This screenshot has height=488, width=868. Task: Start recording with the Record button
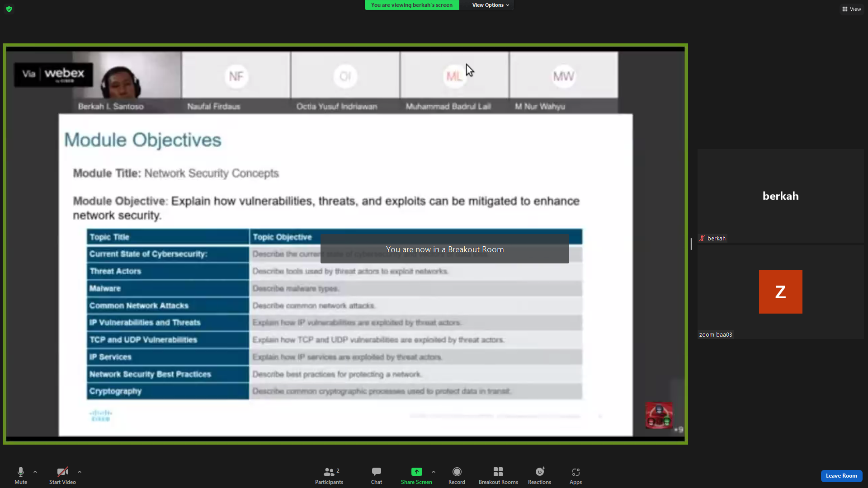click(457, 475)
